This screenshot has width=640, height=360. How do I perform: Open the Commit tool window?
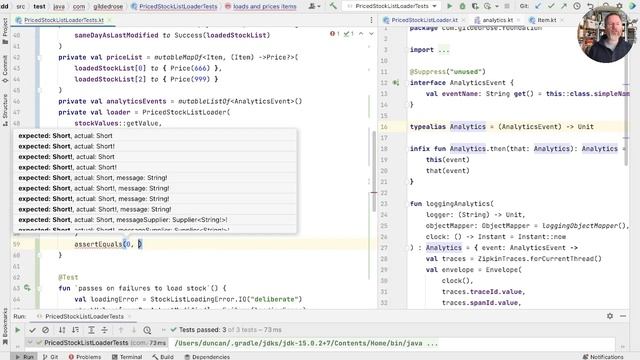click(x=5, y=69)
